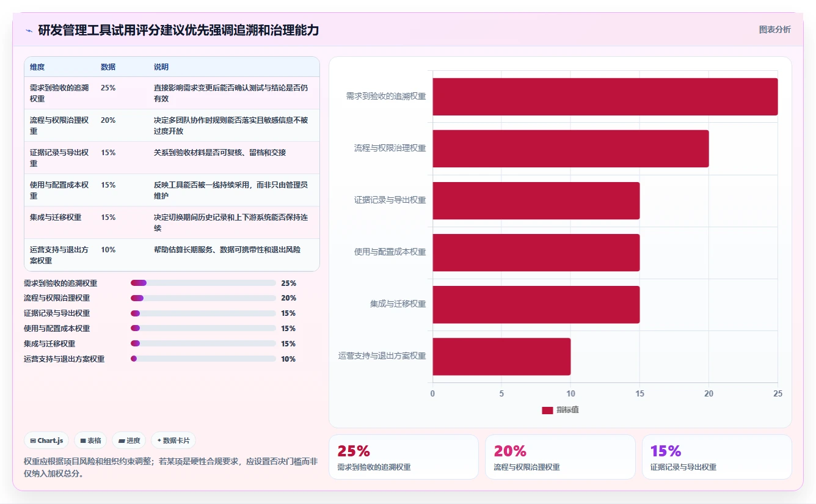
Task: Select the 表格 tag chip
Action: 90,440
